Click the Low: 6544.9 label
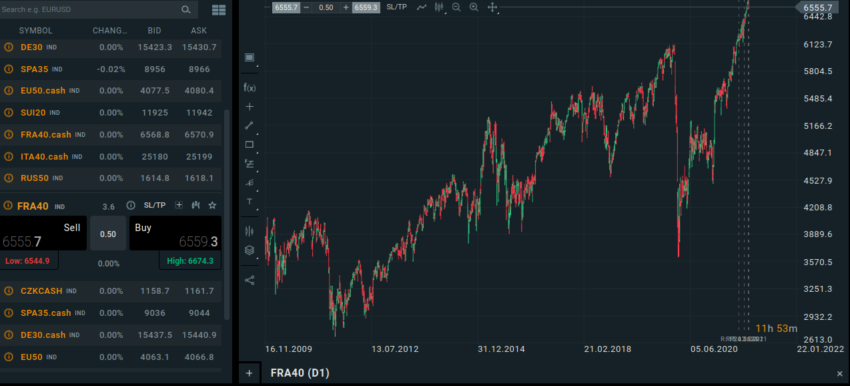The height and width of the screenshot is (386, 850). pyautogui.click(x=28, y=261)
